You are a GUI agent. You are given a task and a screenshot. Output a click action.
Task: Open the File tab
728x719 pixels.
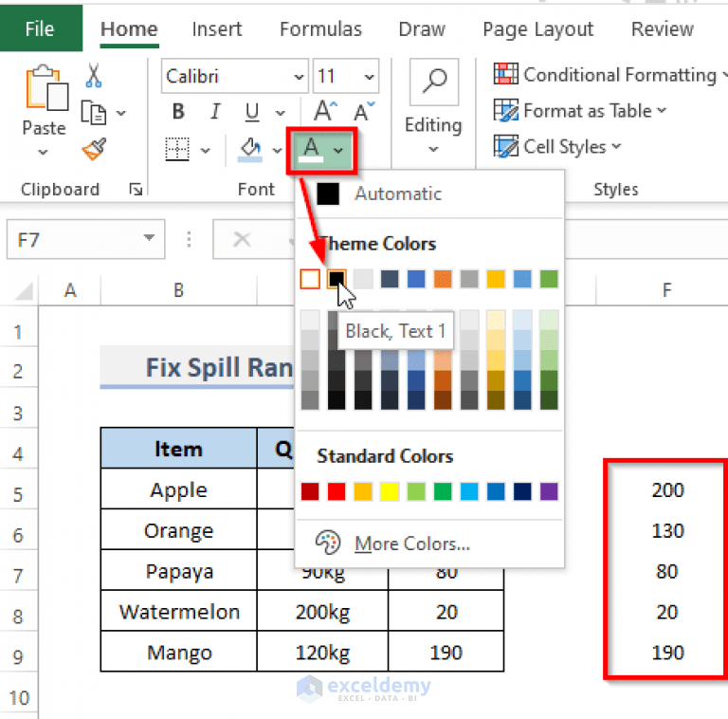click(41, 28)
